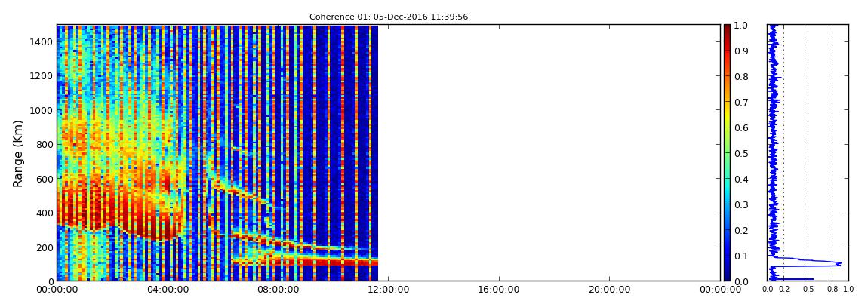Click the 04:00:00 time axis label
868x307 pixels.
coord(167,290)
